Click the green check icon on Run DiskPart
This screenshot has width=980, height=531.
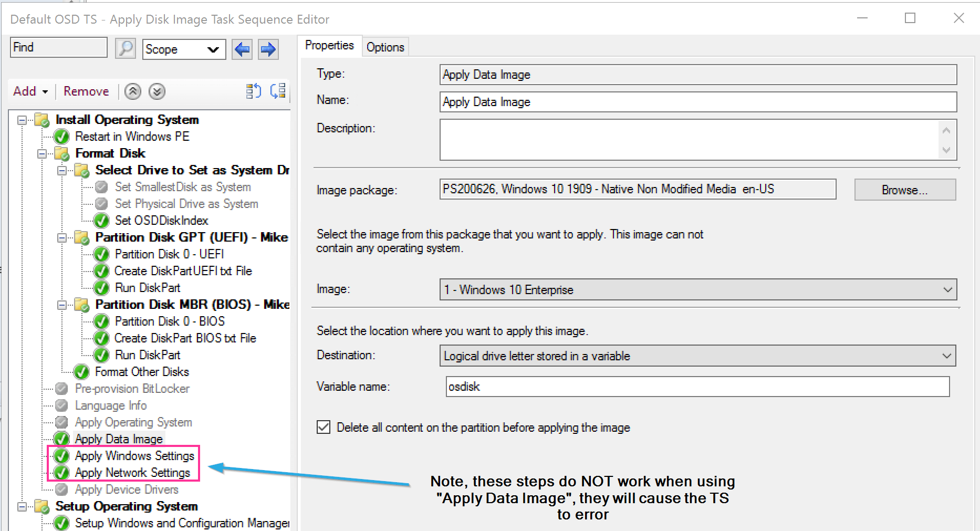coord(101,287)
